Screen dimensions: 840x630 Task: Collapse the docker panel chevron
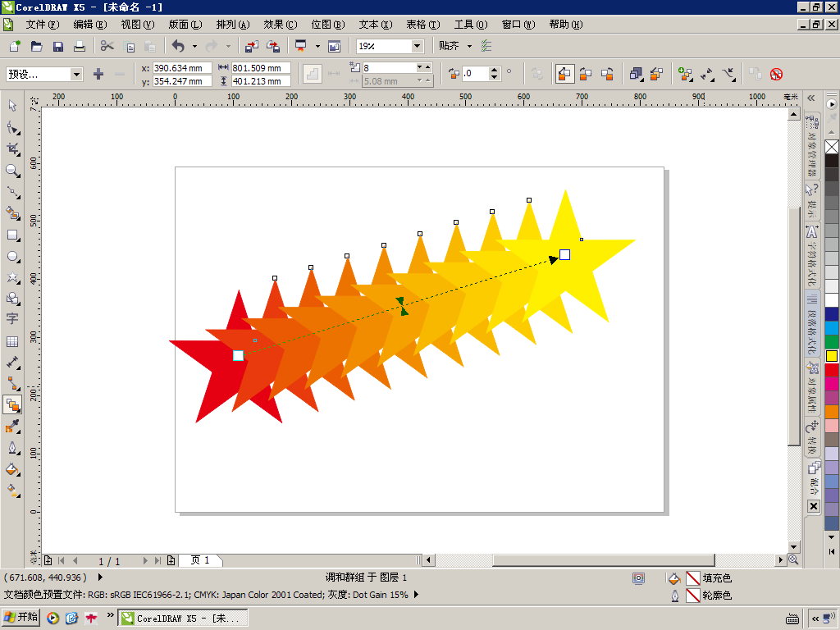tap(811, 98)
